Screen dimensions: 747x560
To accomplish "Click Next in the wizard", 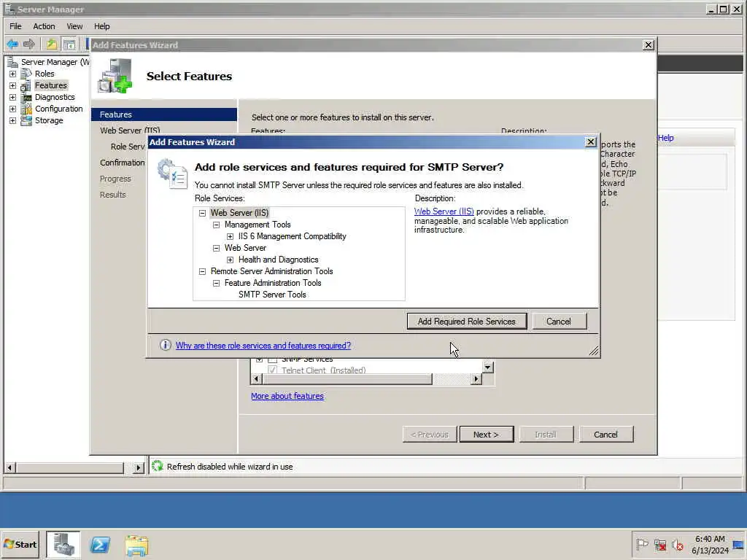I will (x=487, y=435).
